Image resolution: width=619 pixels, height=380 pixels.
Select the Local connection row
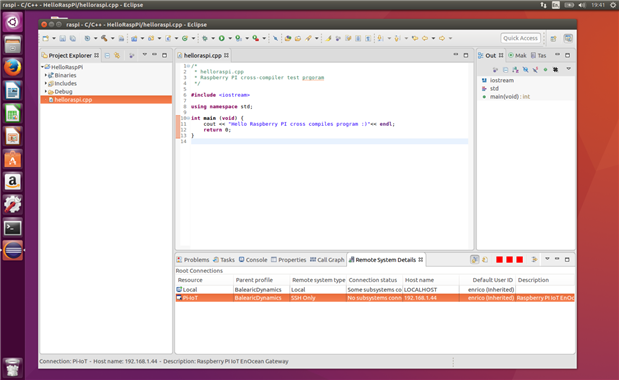pyautogui.click(x=375, y=290)
